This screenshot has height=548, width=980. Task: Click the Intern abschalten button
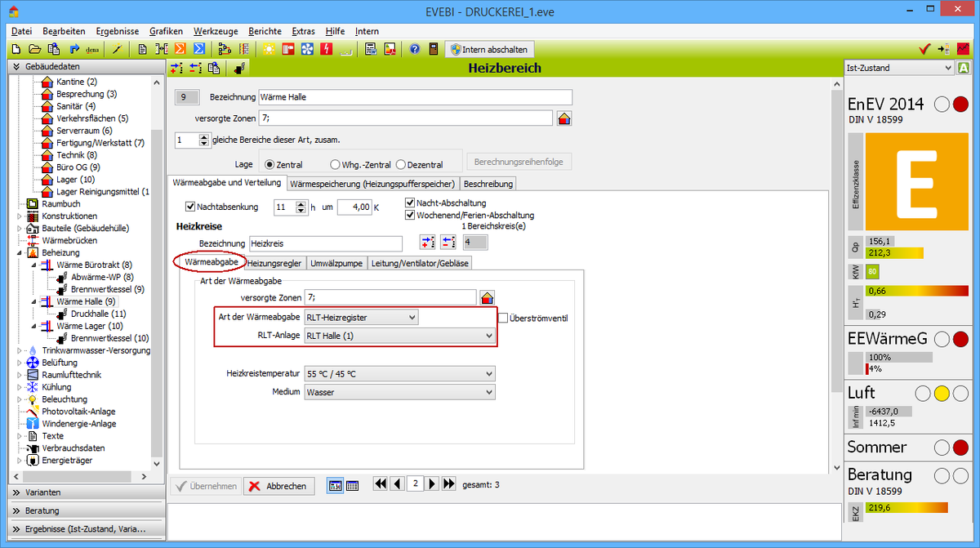click(490, 49)
